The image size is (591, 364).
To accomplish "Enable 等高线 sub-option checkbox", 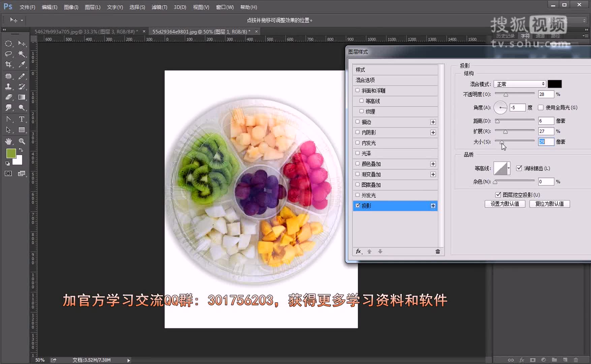I will tap(362, 101).
